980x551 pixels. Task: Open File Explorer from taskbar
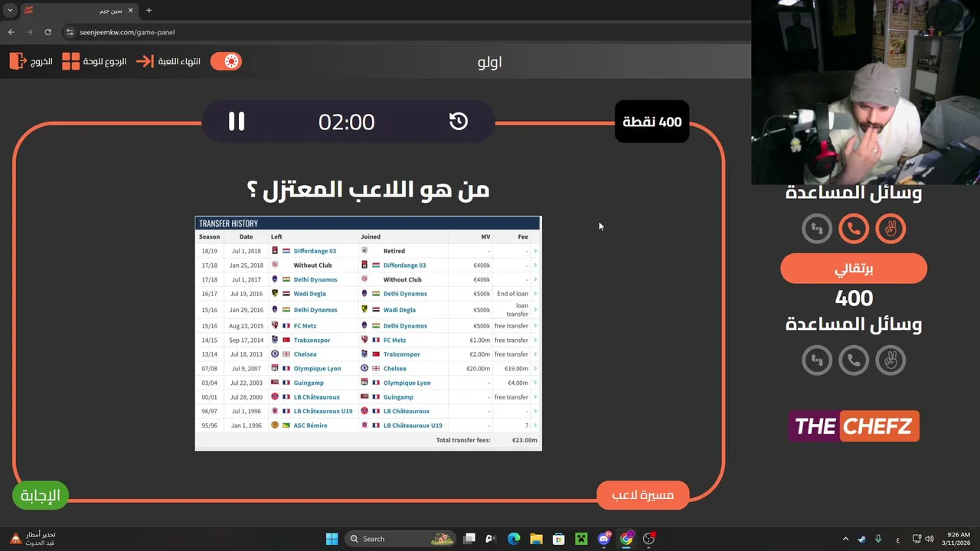pos(536,539)
